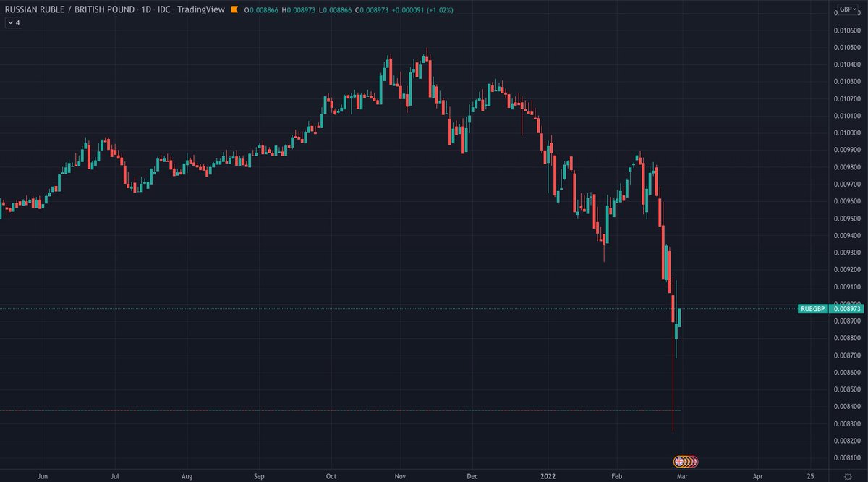Open the chart settings gear icon
This screenshot has height=482, width=868.
click(x=847, y=478)
